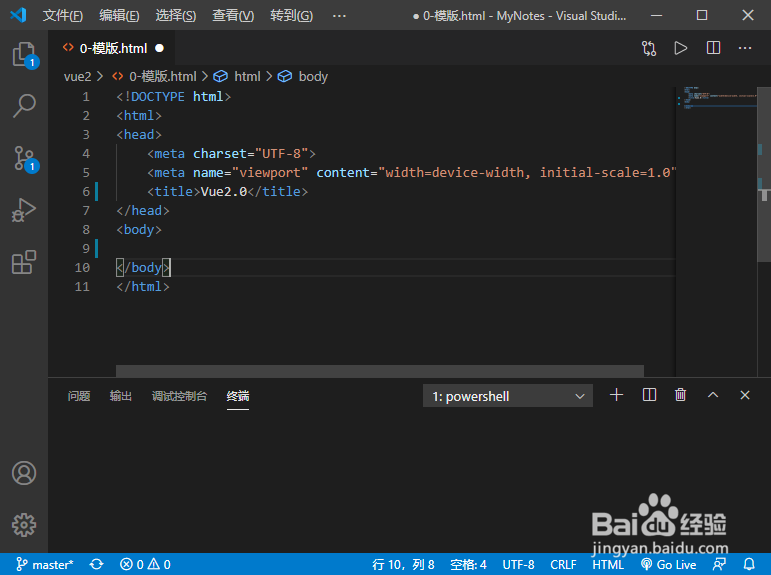Click the closing </head> tag on line 7
771x575 pixels.
[x=143, y=211]
